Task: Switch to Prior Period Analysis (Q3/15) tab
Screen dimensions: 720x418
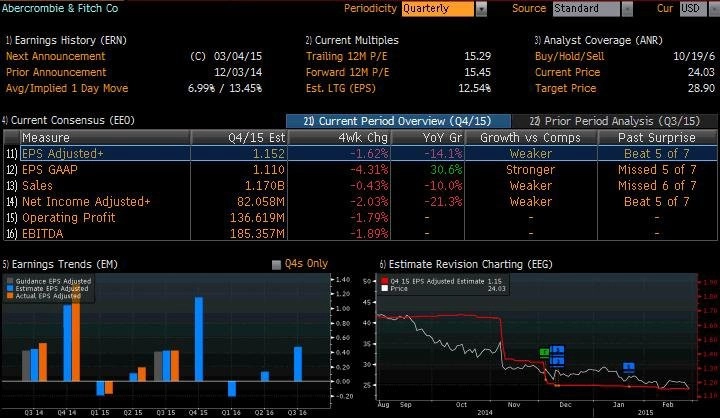Action: click(615, 121)
